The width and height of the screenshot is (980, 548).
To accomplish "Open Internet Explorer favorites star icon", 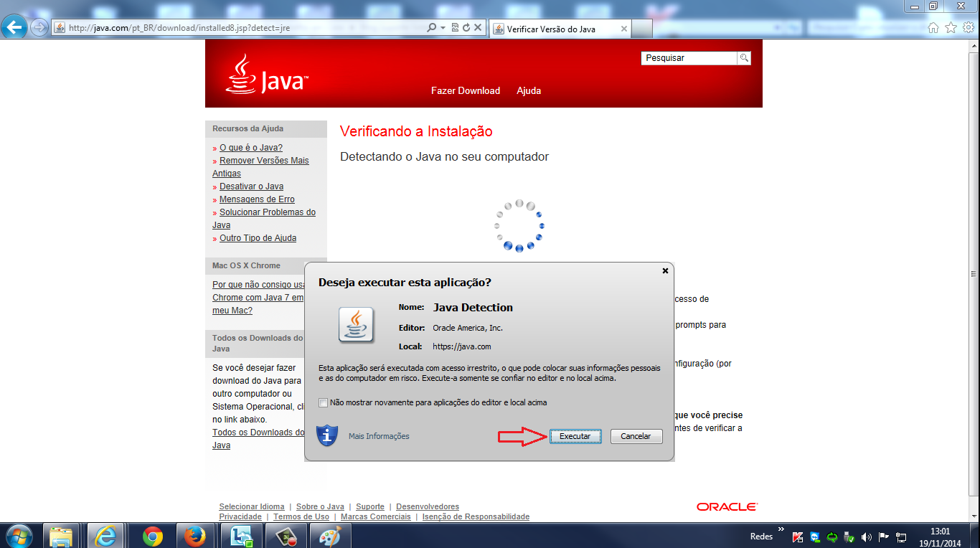I will (950, 26).
